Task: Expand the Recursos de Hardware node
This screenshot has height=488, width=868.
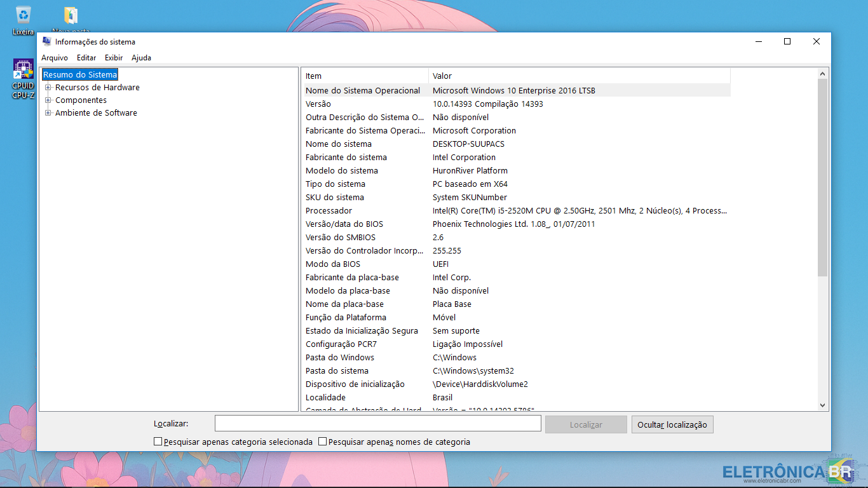Action: 48,88
